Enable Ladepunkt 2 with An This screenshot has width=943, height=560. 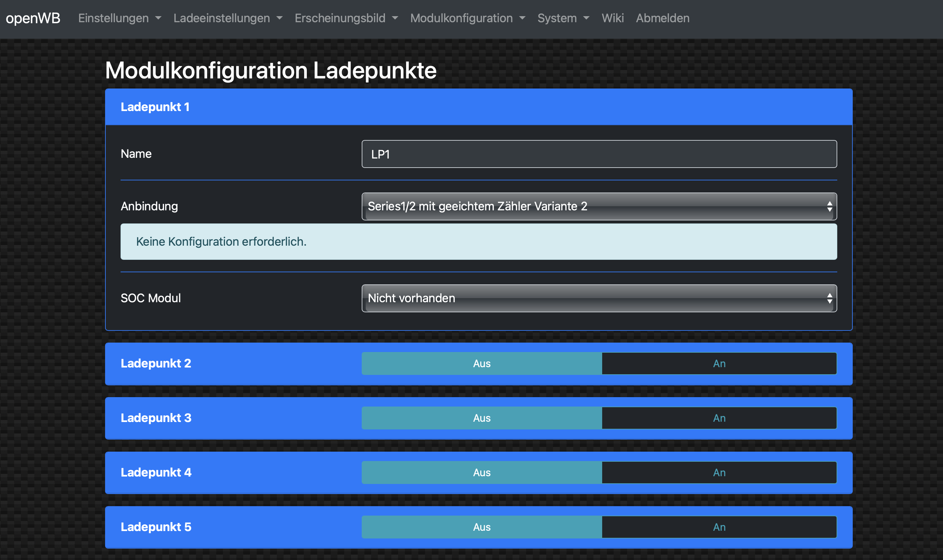pyautogui.click(x=719, y=363)
